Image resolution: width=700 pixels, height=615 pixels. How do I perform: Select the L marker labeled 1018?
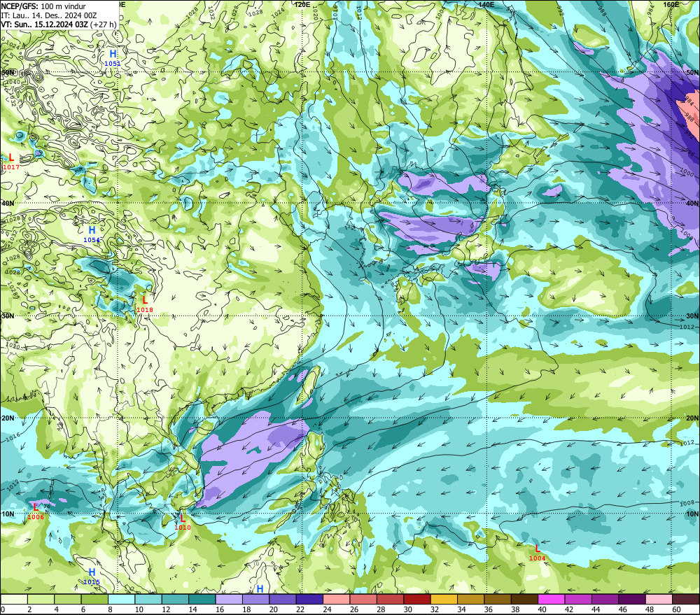coord(145,300)
